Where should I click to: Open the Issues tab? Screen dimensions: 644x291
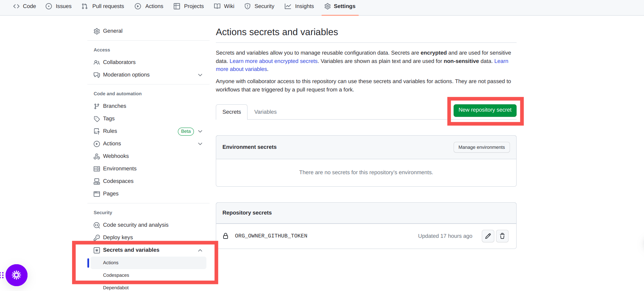[x=58, y=6]
